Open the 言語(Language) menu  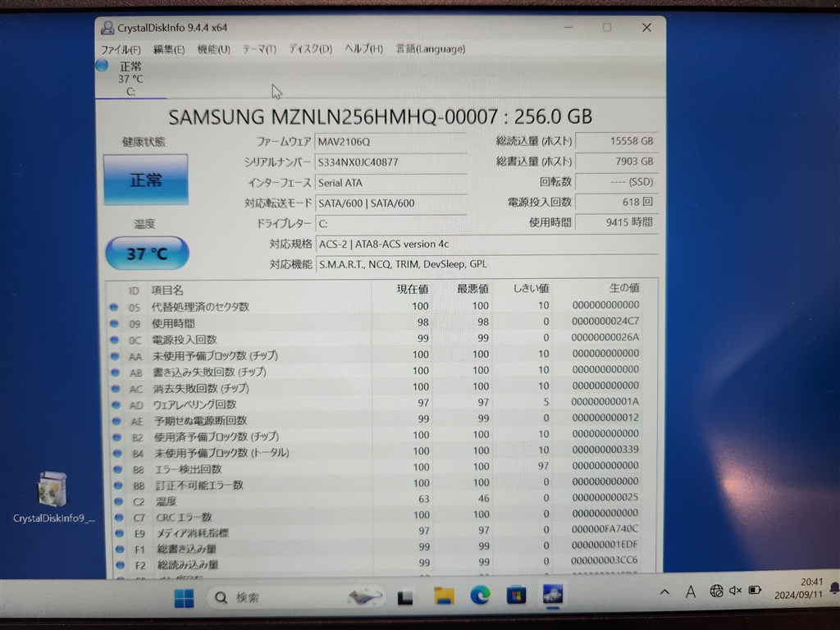[x=430, y=48]
